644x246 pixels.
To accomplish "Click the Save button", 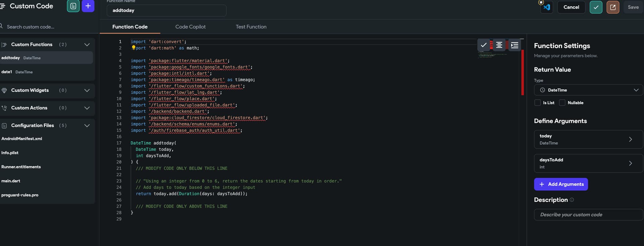I will click(633, 7).
